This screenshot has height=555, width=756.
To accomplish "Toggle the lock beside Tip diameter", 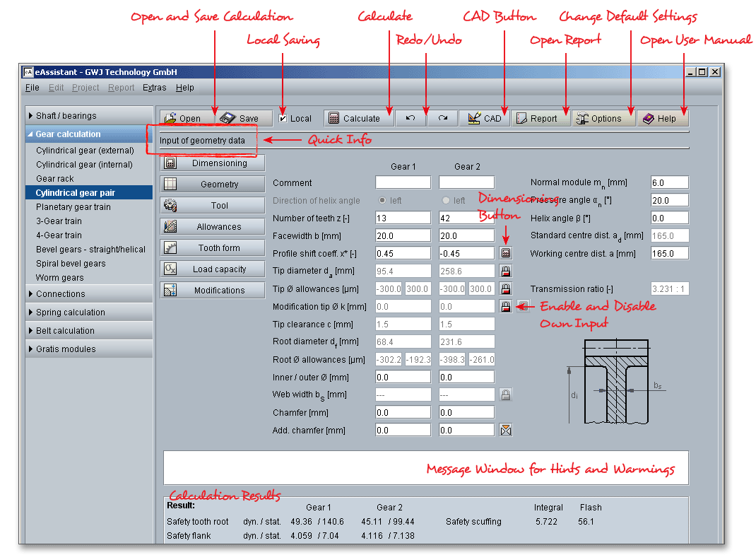I will (x=505, y=271).
